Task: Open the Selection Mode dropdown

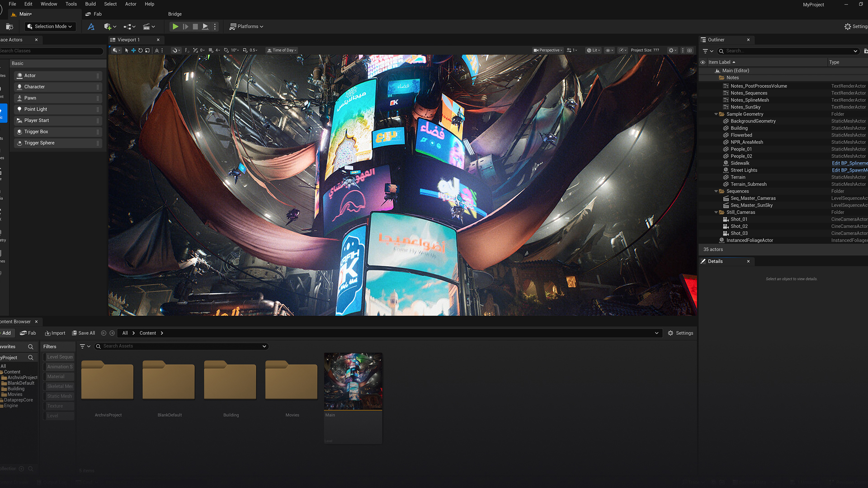Action: click(x=50, y=27)
